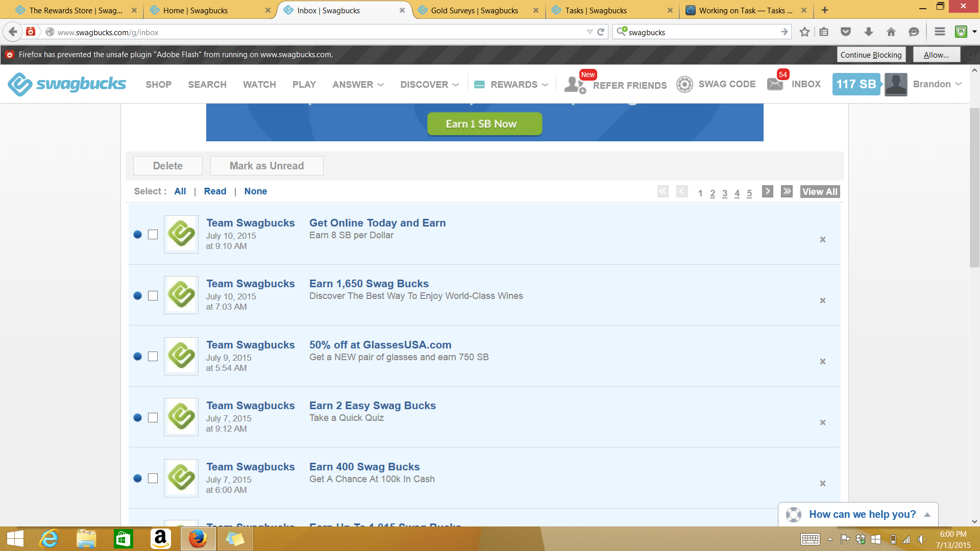Open Internet Explorer from taskbar
The width and height of the screenshot is (980, 551).
coord(50,539)
